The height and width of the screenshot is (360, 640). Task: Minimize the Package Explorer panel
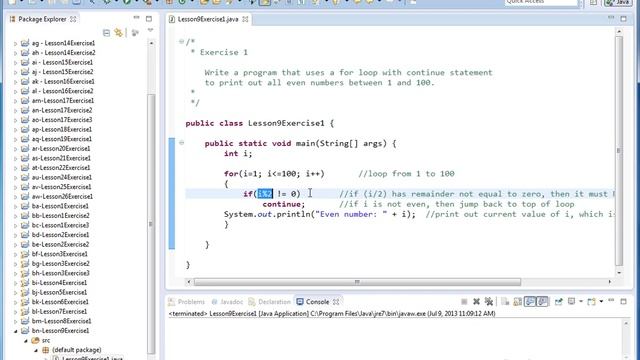tap(136, 18)
